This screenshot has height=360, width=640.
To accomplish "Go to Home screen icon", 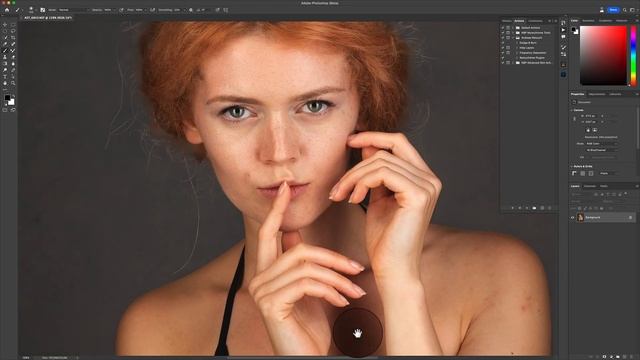I will click(7, 10).
